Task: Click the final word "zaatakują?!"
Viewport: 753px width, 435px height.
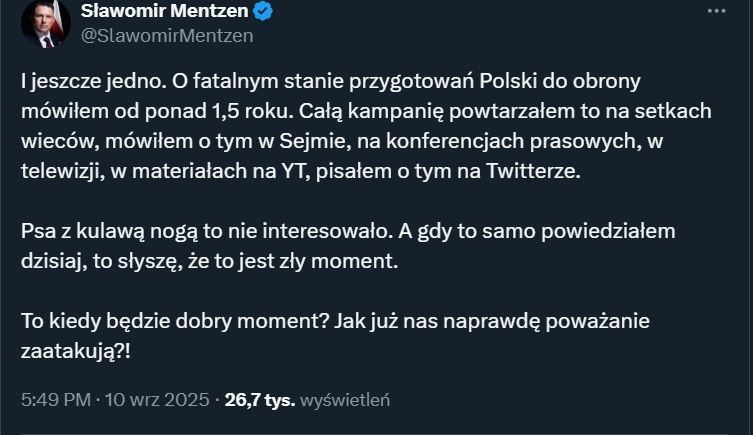Action: coord(75,354)
